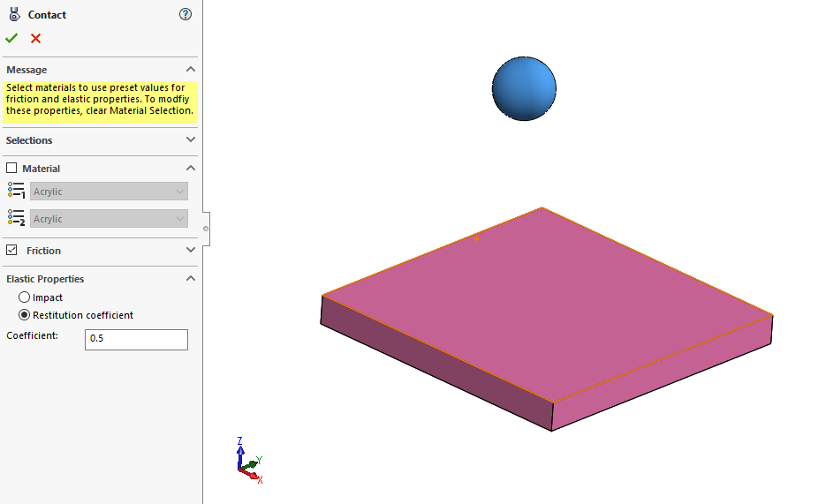The image size is (833, 504).
Task: Click the Material 2 list icon
Action: click(16, 217)
